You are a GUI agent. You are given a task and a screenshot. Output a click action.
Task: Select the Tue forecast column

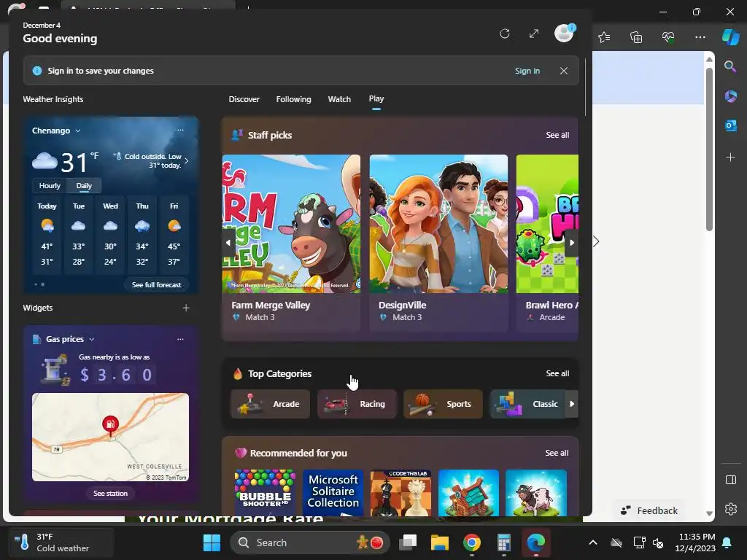[79, 234]
